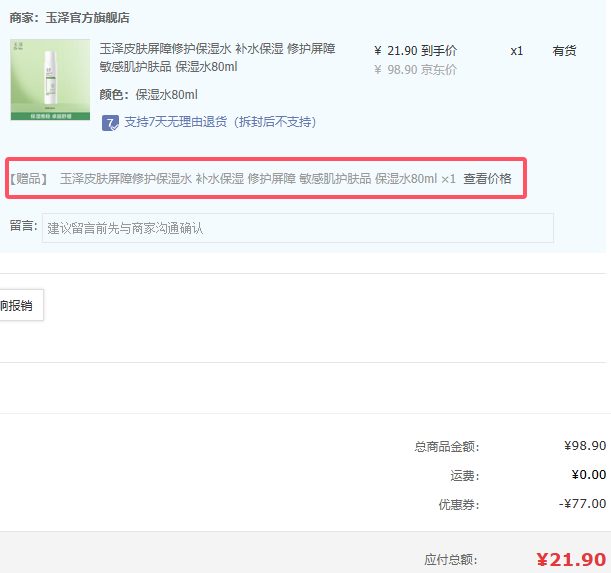Click the 颜色：保湿水80ml attribute text
Screen dimensions: 611x573
pyautogui.click(x=148, y=95)
